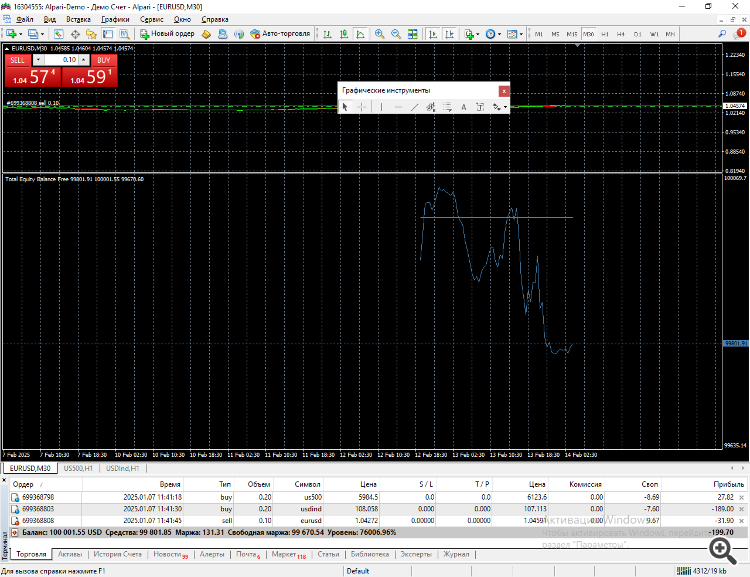Click the Options computer icon in toolbar
This screenshot has height=577, width=750.
pos(222,34)
